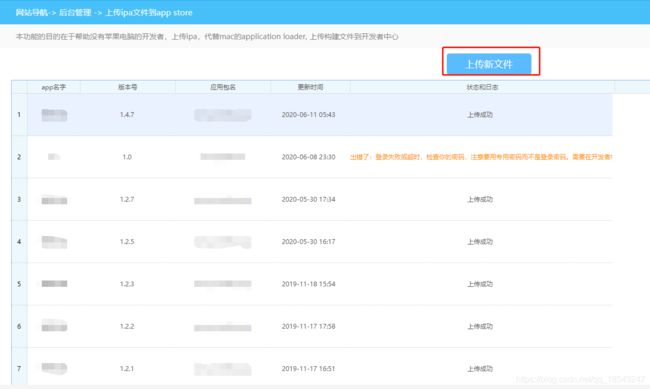
Task: Click 上传成功 status for version 1.2.2
Action: tap(480, 326)
